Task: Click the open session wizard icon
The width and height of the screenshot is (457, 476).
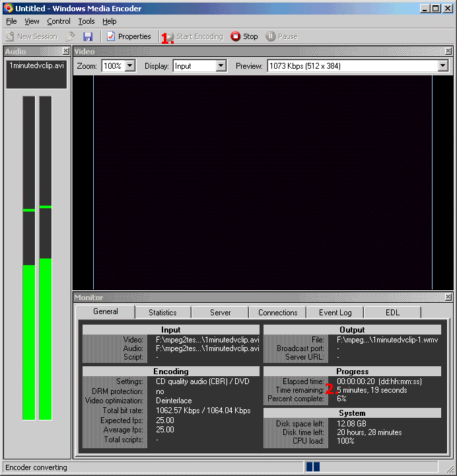Action: pos(70,36)
